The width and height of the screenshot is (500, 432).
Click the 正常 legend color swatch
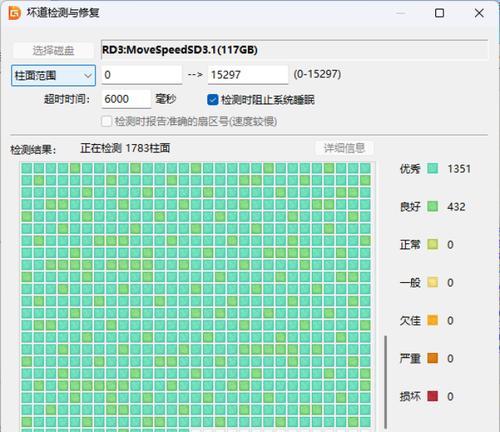click(433, 244)
